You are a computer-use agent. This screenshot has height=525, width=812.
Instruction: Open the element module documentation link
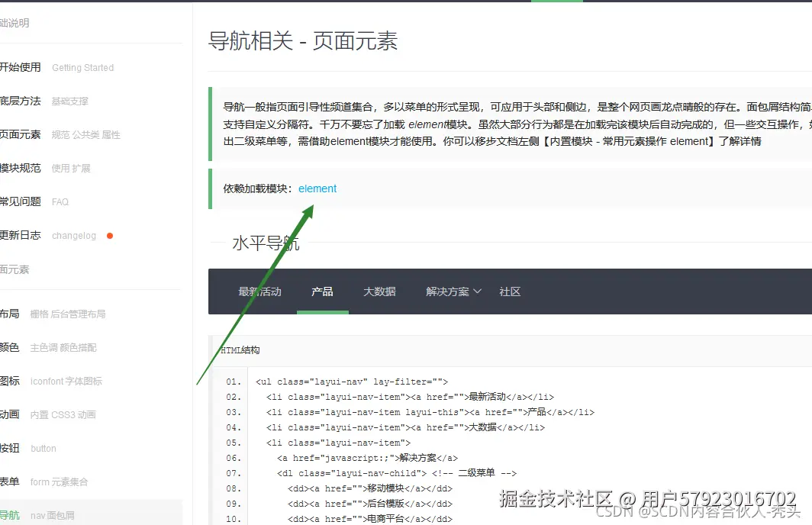(x=317, y=188)
